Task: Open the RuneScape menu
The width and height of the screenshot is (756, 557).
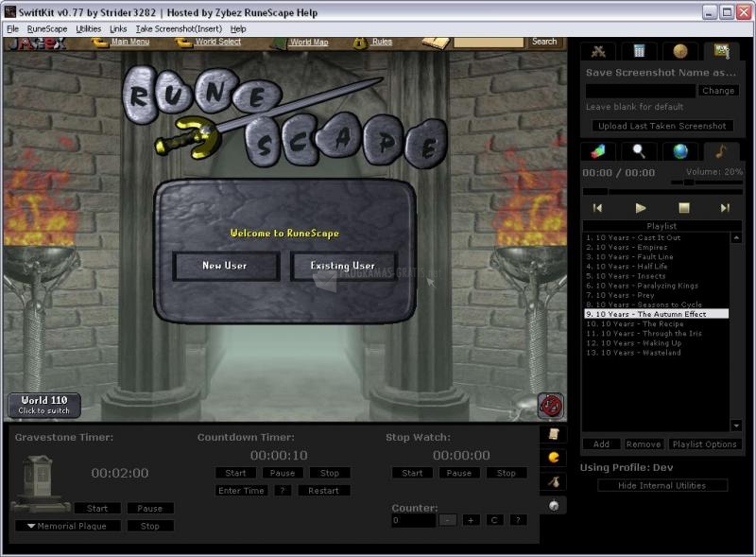Action: tap(47, 29)
